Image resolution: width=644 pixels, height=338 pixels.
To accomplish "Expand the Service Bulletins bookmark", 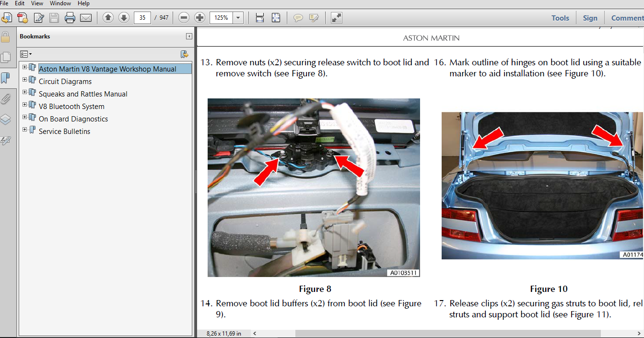I will point(24,129).
